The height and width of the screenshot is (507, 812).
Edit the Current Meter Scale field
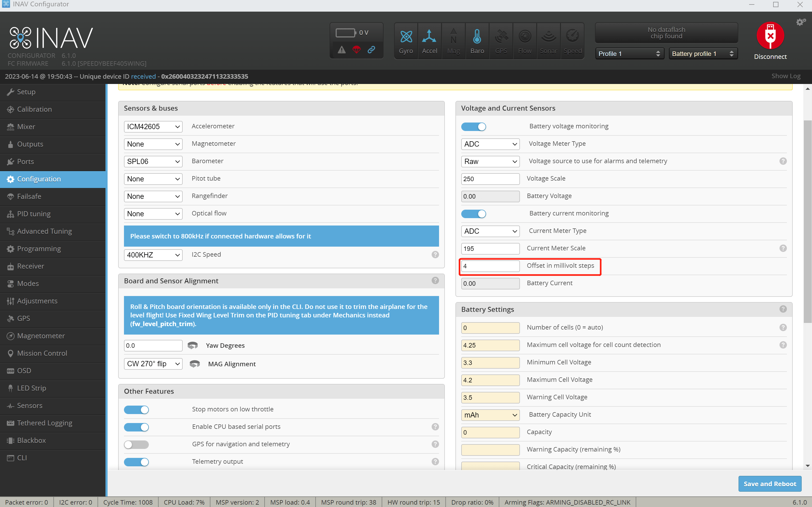490,248
